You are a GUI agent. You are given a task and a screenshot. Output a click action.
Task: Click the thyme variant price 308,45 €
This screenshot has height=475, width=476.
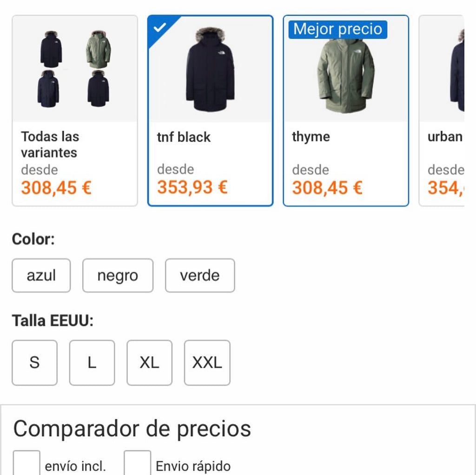tap(327, 187)
